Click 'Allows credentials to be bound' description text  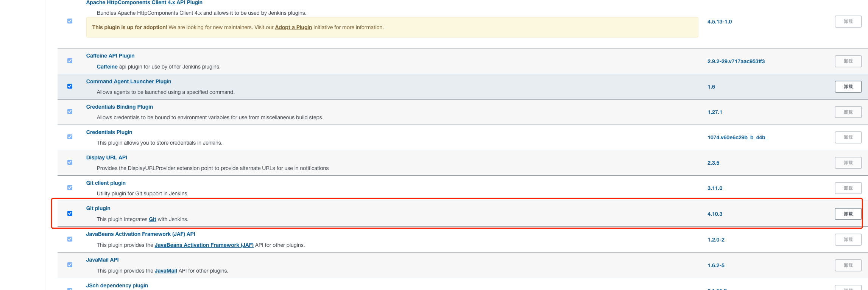click(x=210, y=117)
